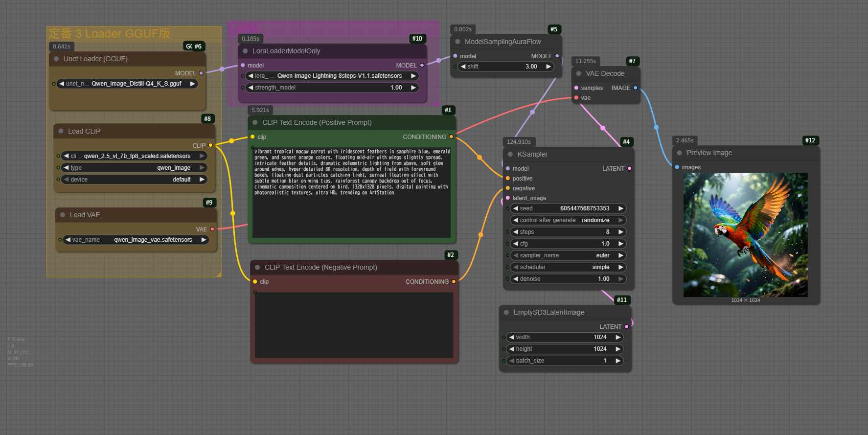Increase width with its right arrow

pos(617,337)
